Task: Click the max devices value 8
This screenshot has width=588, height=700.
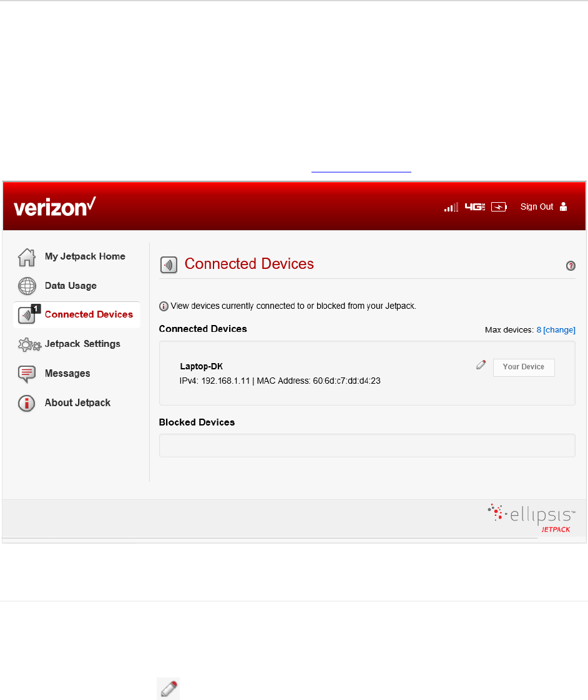Action: coord(539,330)
